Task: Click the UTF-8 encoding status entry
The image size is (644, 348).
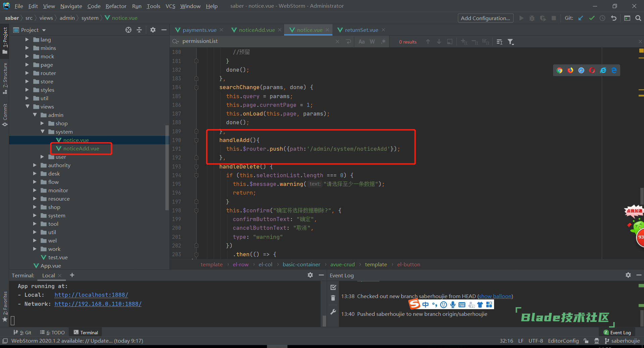Action: click(x=536, y=341)
